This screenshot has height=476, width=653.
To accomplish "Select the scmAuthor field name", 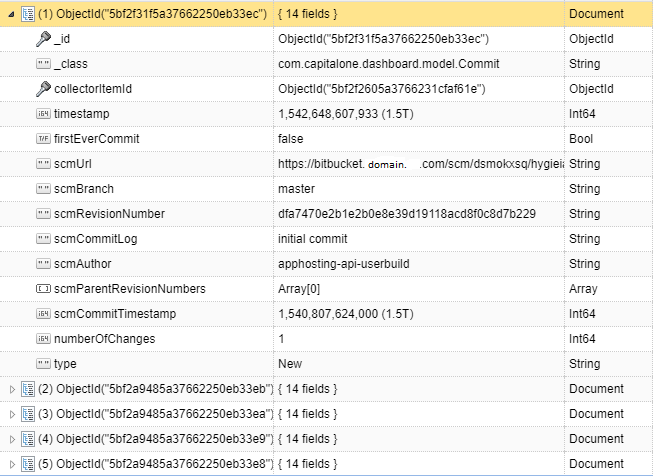I will (83, 264).
